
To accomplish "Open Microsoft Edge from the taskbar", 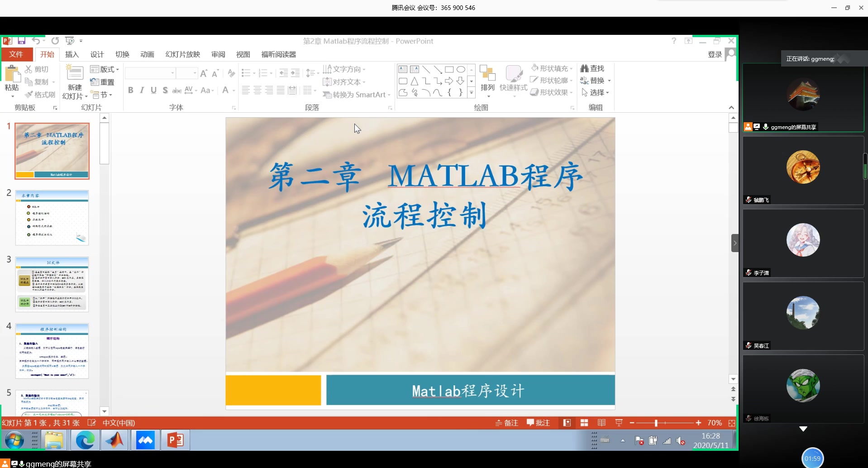I will [85, 440].
